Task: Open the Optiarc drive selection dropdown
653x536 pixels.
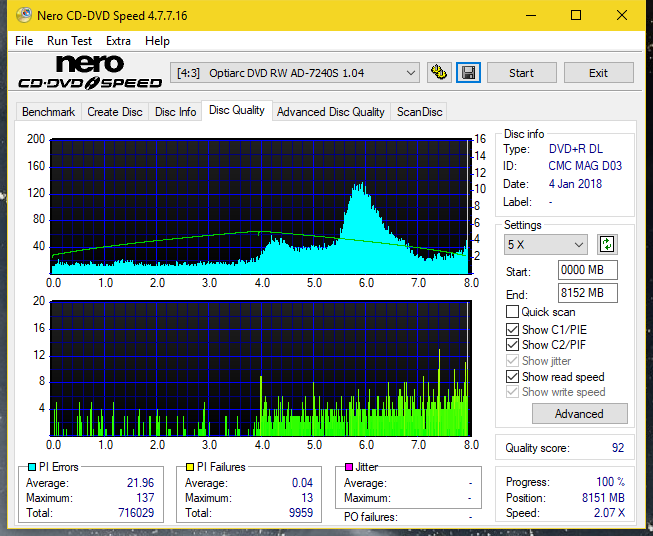Action: (x=294, y=73)
